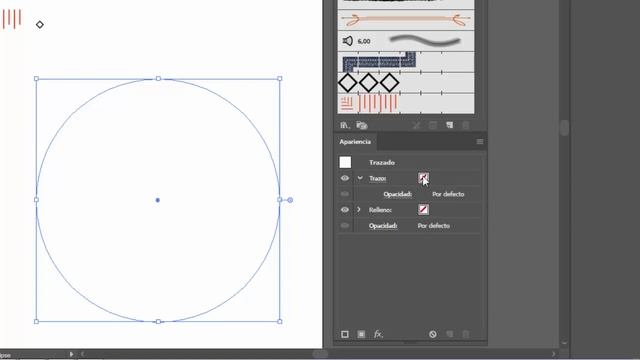
Task: Open Opacidad link under Trazo
Action: coord(398,194)
